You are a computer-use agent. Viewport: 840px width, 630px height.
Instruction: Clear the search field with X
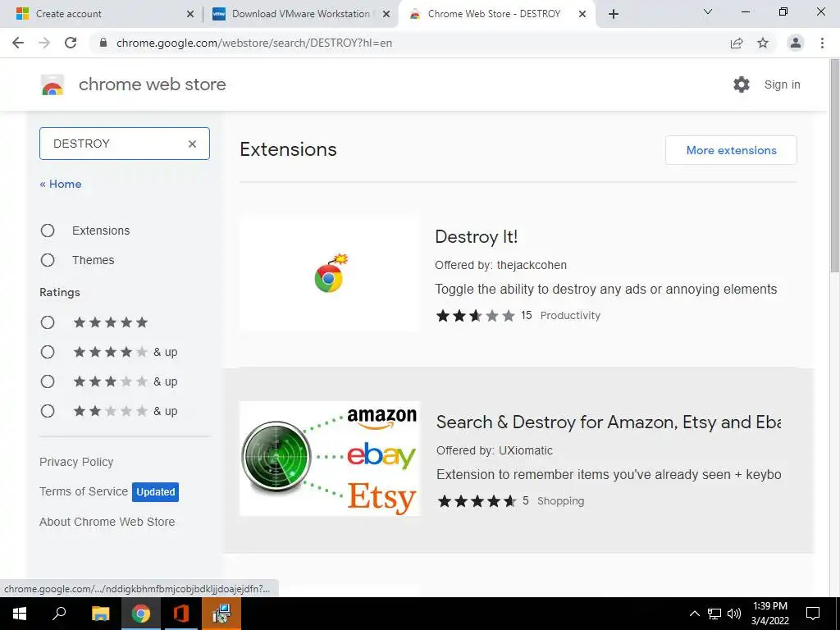pyautogui.click(x=192, y=144)
